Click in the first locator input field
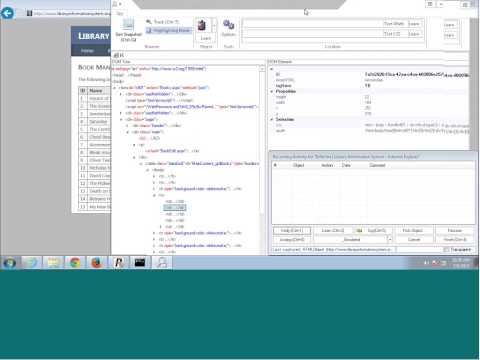 (x=312, y=24)
